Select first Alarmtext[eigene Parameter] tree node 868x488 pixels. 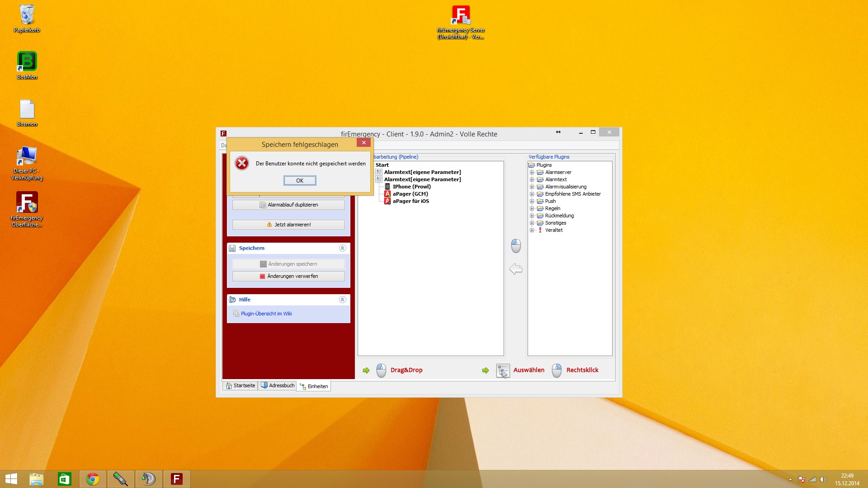click(x=422, y=172)
